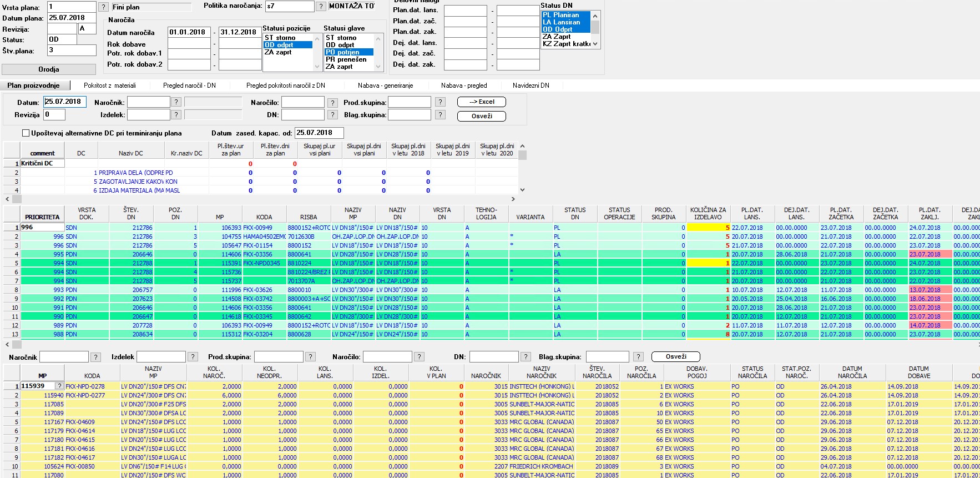Select ST storno in Statusi pozicije list
The image size is (980, 478).
288,38
